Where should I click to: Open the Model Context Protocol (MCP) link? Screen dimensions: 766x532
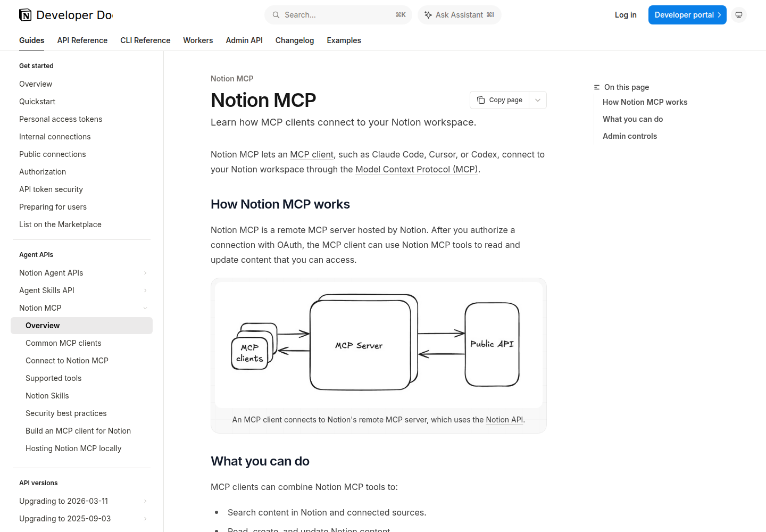[x=417, y=169]
